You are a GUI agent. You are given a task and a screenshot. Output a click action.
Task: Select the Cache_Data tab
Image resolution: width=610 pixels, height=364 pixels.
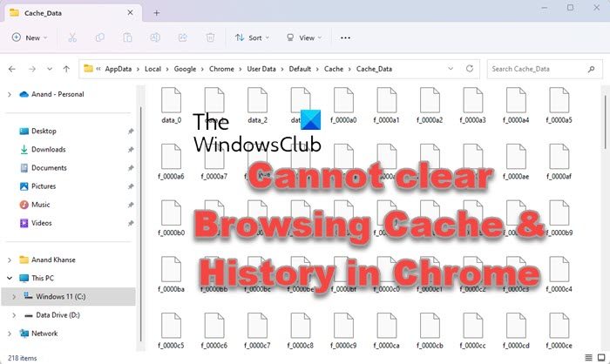click(72, 13)
